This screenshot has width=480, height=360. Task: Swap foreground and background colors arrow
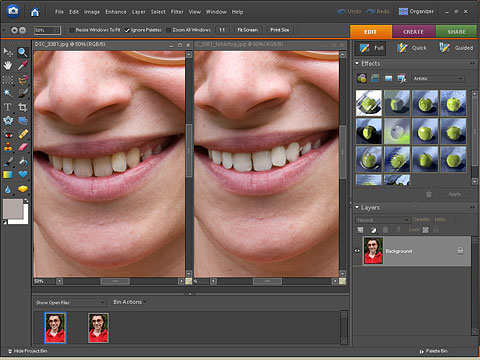pos(26,201)
